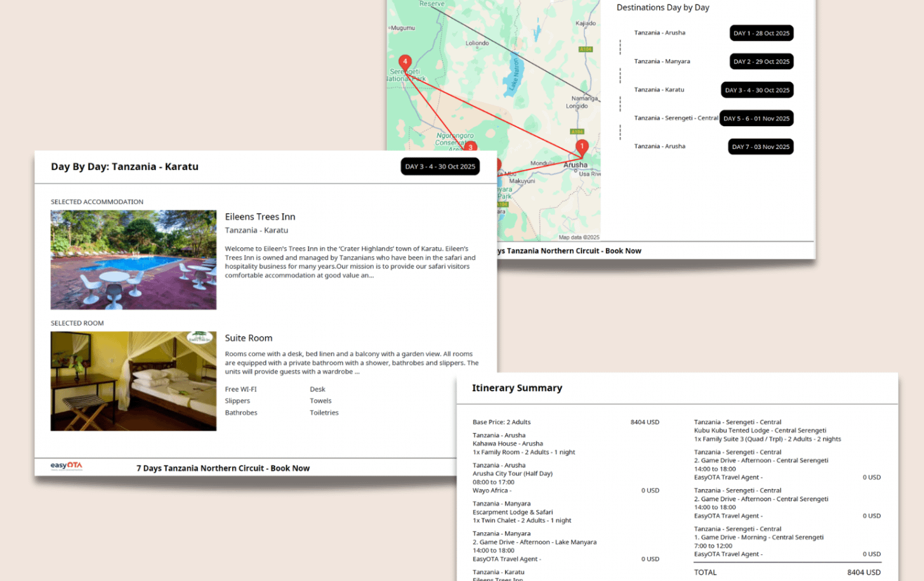Click the 'Bathrobes' amenity
Image resolution: width=924 pixels, height=581 pixels.
[241, 413]
